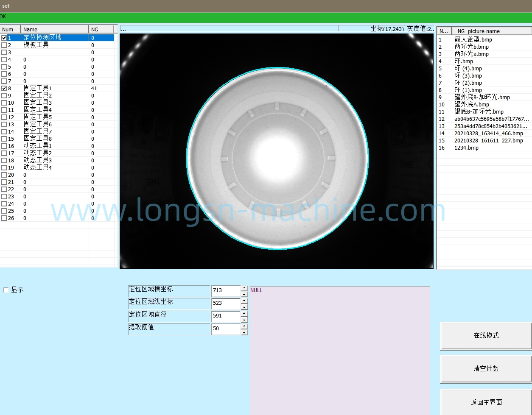This screenshot has width=532, height=415.
Task: Click 返回主界面 to return to main screen
Action: pyautogui.click(x=486, y=402)
